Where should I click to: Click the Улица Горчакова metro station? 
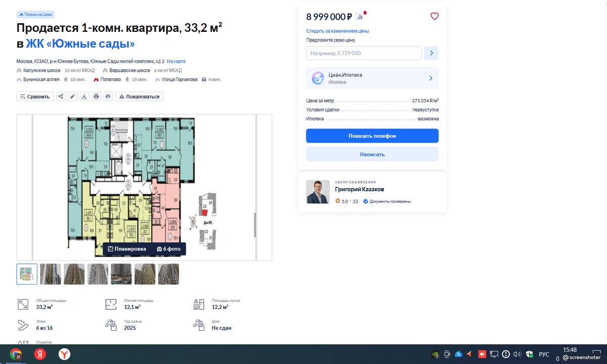(x=180, y=79)
